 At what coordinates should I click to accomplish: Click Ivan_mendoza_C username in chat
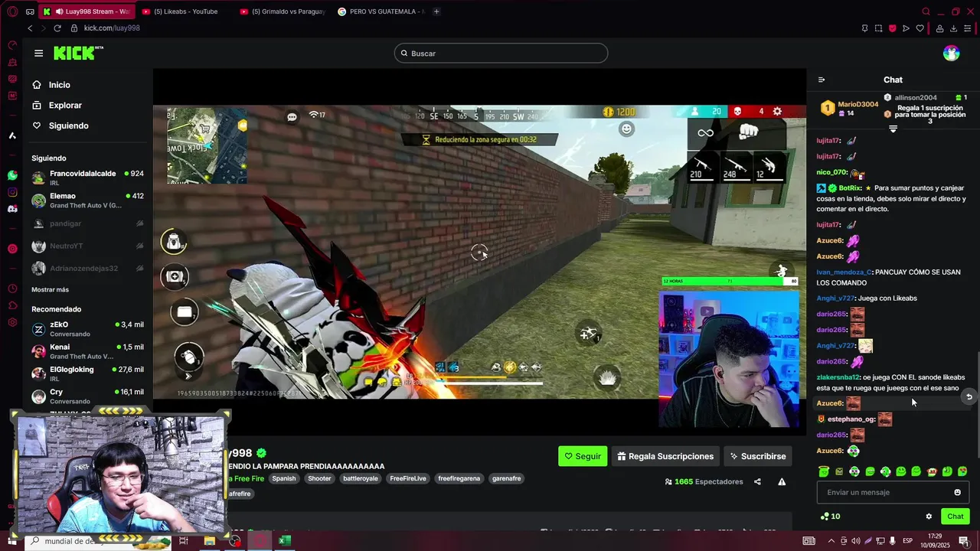[843, 272]
